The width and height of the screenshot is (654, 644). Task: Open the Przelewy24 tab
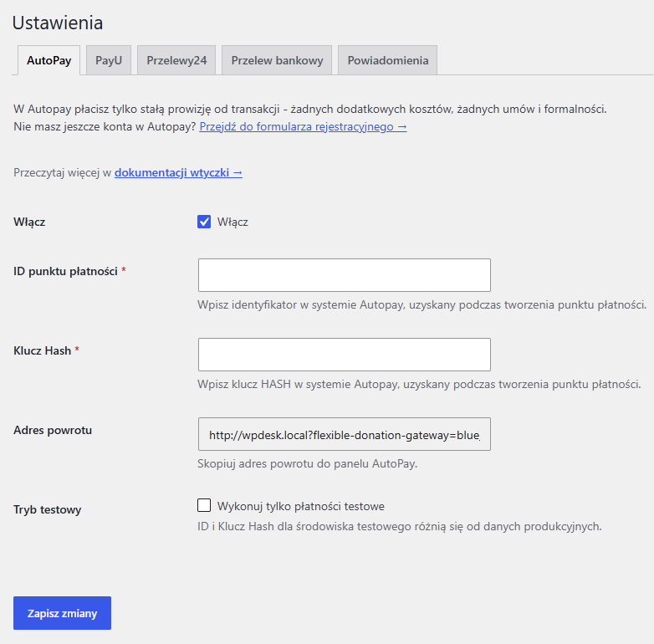[x=176, y=60]
